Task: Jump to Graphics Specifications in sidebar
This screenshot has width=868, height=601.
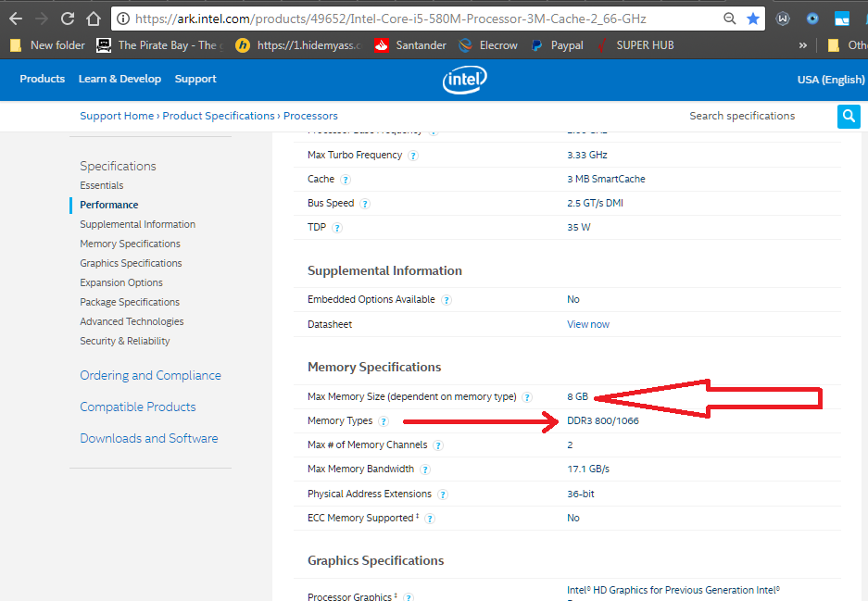Action: tap(131, 263)
